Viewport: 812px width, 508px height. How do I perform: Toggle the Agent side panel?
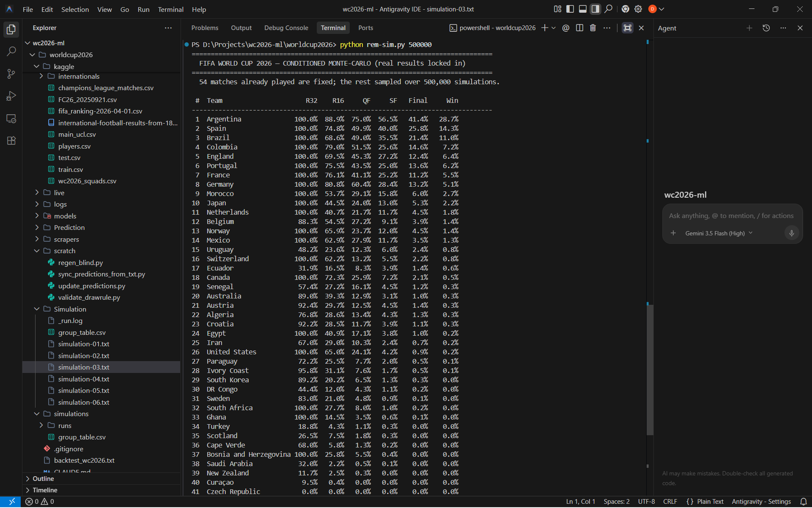595,9
